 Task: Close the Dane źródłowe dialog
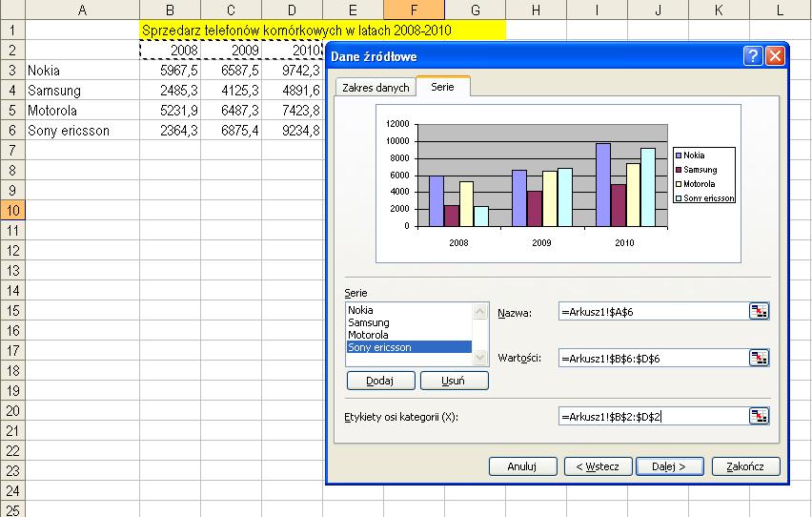(x=775, y=56)
